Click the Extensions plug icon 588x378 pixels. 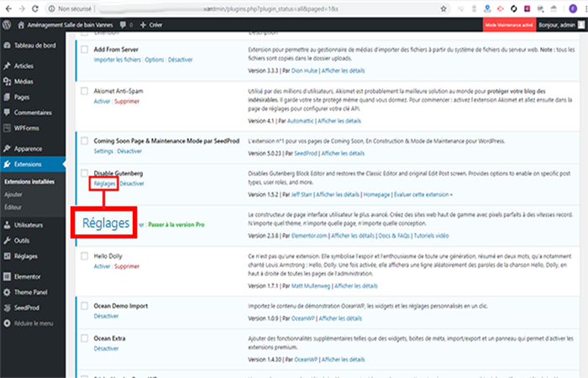[x=7, y=165]
